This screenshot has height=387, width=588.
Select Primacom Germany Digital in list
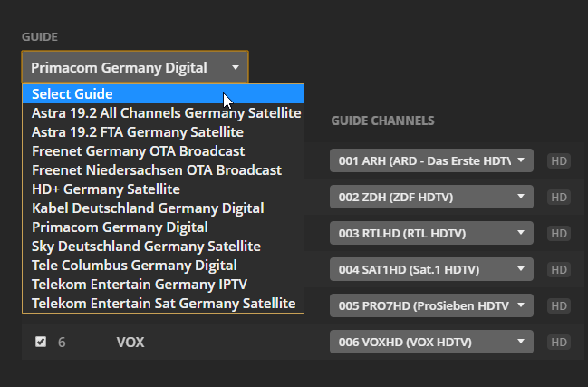[x=120, y=227]
